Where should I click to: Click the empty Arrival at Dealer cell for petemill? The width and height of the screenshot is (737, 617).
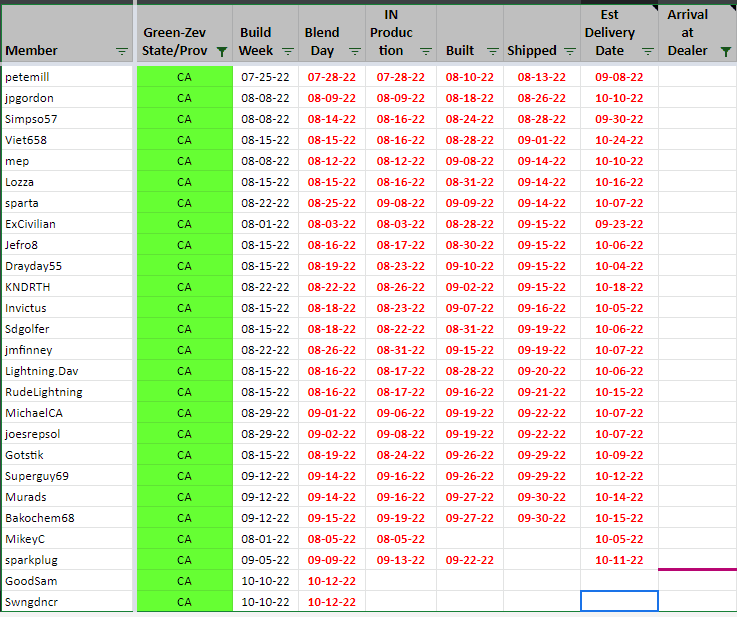point(697,77)
